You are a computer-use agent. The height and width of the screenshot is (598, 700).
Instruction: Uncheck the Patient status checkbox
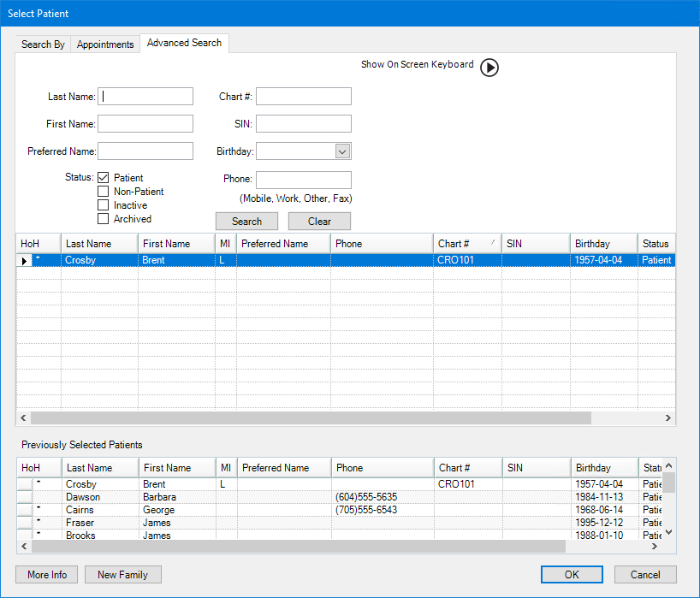coord(104,178)
